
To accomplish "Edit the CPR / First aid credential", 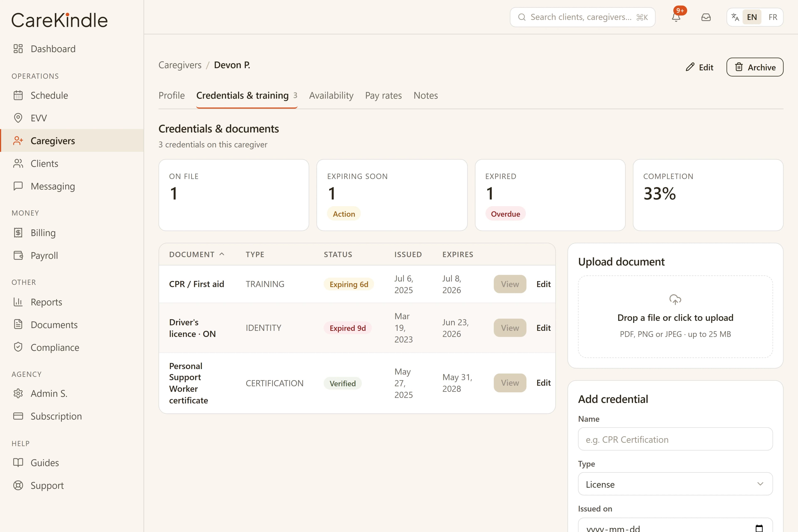I will tap(543, 284).
